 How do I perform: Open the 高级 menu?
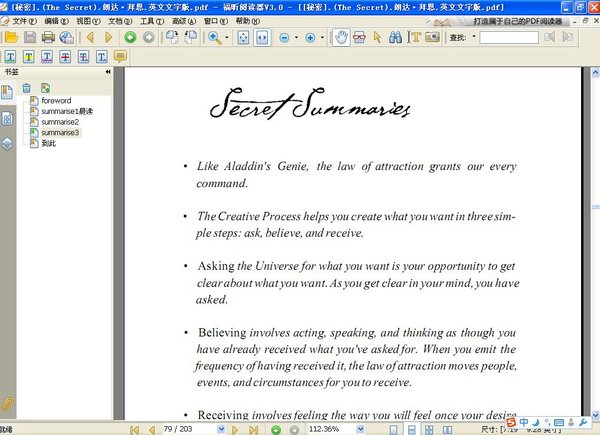(x=184, y=21)
